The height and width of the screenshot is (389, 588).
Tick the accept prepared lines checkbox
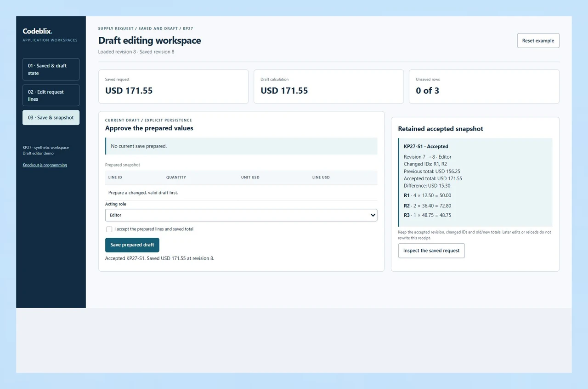[x=109, y=229]
